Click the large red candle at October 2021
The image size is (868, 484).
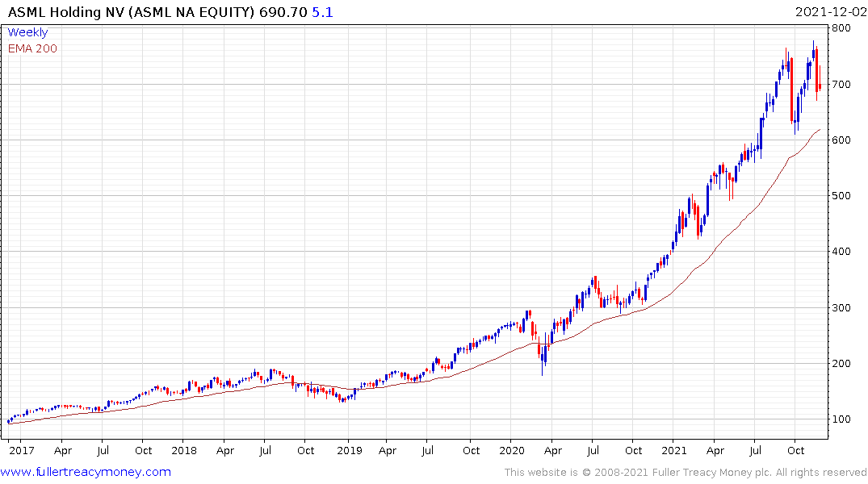tap(791, 90)
